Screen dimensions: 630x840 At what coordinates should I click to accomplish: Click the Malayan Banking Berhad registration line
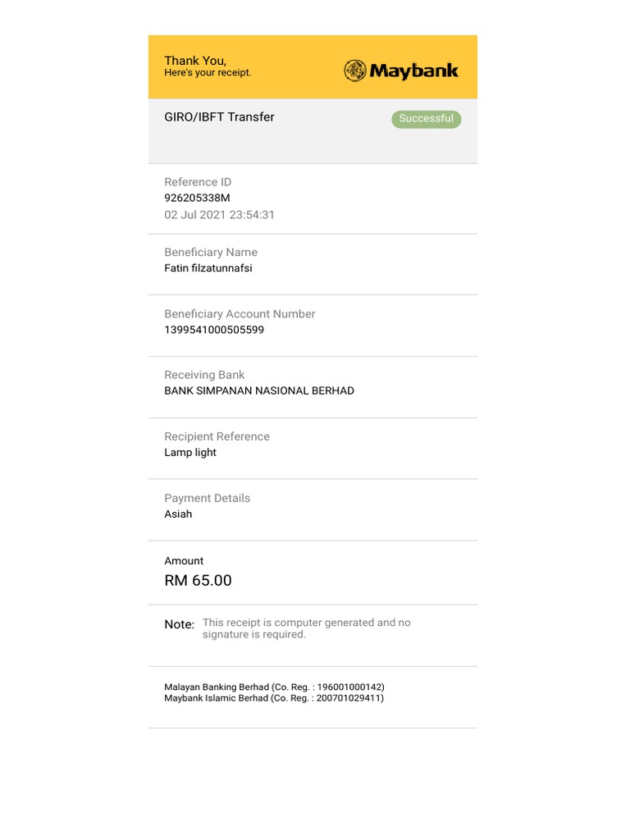[274, 687]
